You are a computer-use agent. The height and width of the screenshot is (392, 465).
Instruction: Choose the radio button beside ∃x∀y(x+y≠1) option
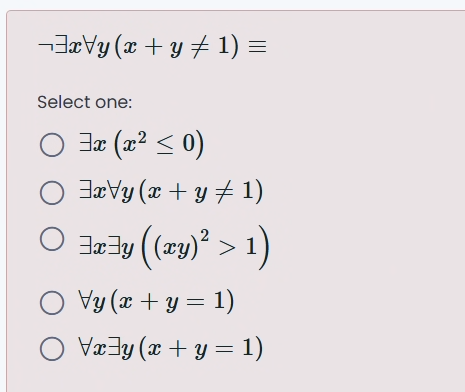pyautogui.click(x=52, y=192)
